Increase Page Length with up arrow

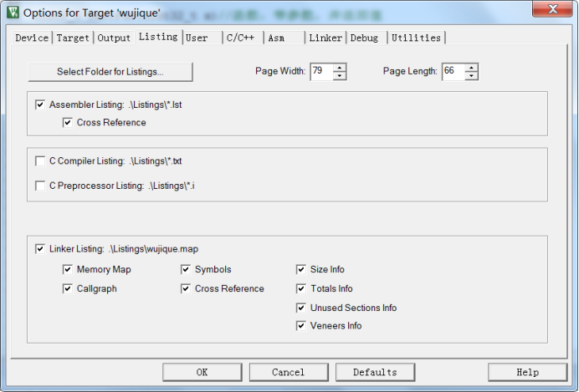471,68
